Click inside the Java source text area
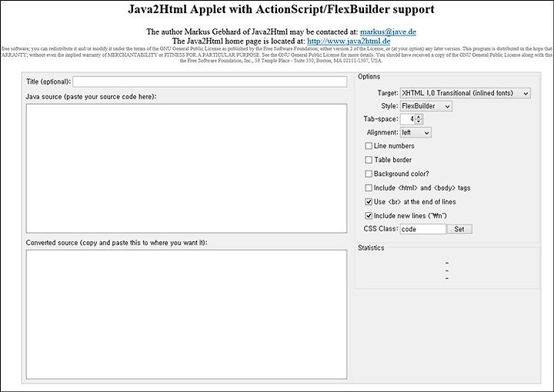Screen dimensions: 554x392 [186, 168]
